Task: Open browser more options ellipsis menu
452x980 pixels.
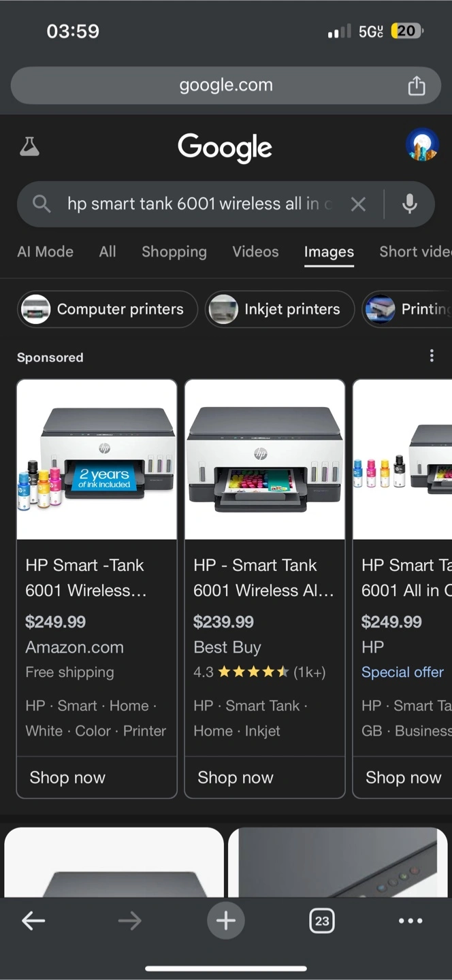Action: pos(410,921)
